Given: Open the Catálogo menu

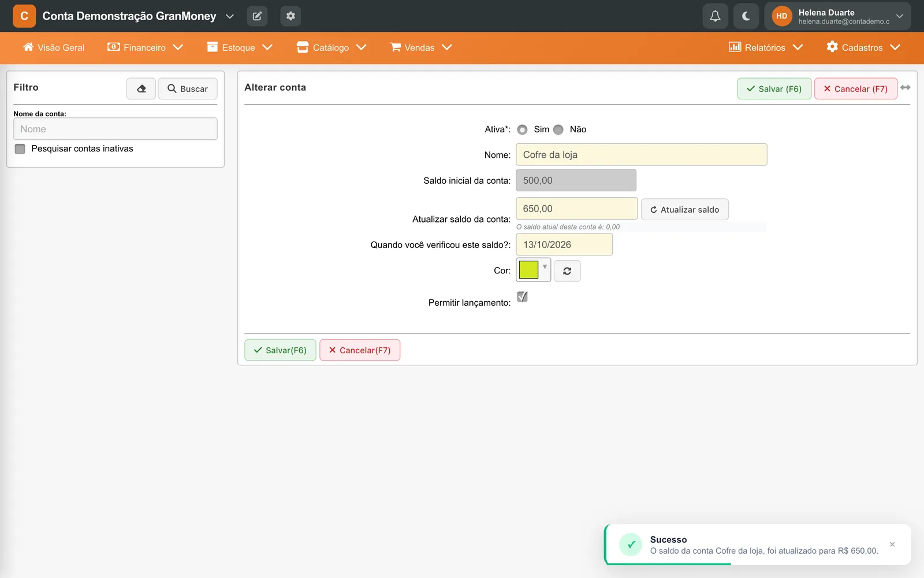Looking at the screenshot, I should 331,47.
